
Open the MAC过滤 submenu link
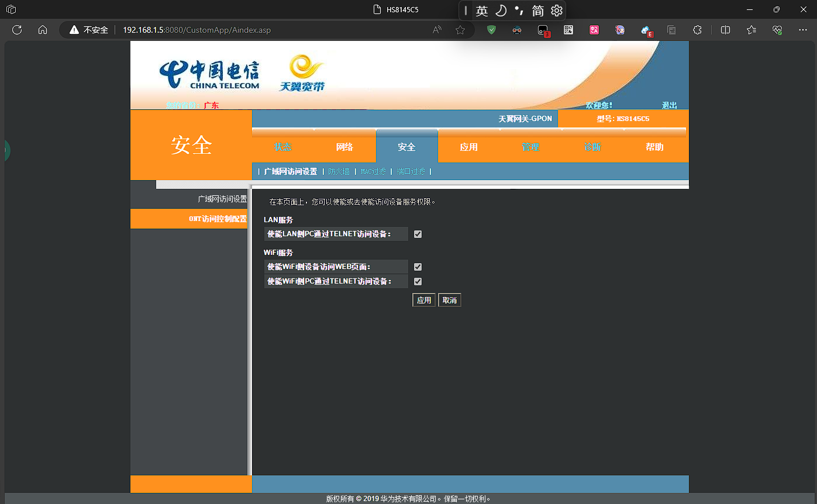coord(373,171)
